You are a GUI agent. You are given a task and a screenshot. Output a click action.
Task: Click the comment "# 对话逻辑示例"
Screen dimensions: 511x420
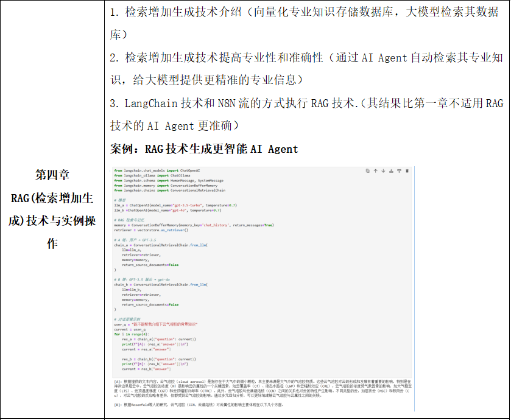coord(127,320)
